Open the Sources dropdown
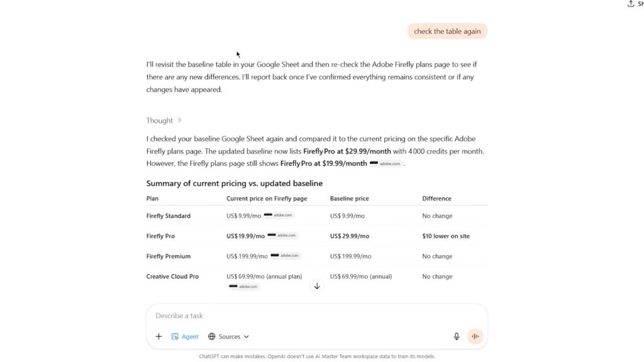 [228, 336]
